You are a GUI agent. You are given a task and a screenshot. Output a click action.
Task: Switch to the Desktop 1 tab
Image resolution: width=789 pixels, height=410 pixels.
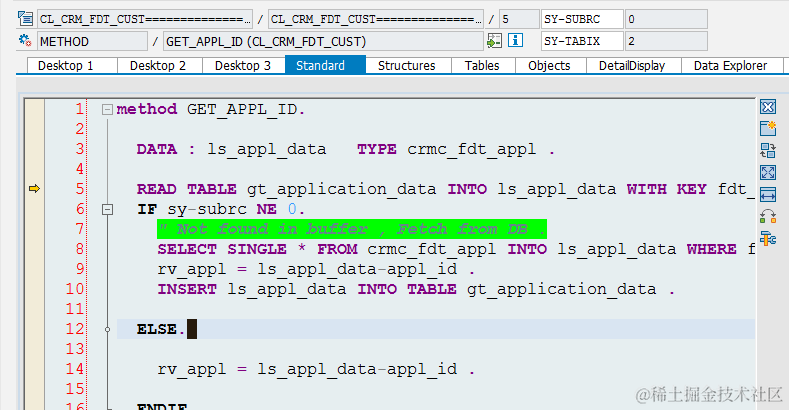click(71, 66)
